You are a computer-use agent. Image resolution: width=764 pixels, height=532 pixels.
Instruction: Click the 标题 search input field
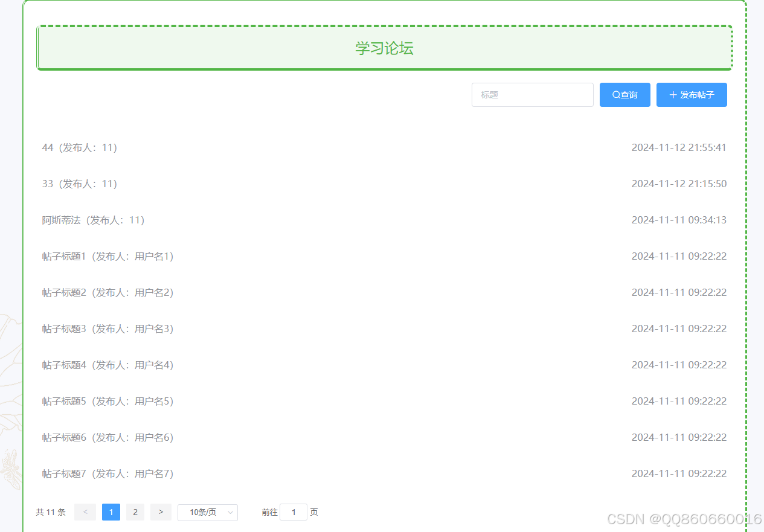[532, 95]
